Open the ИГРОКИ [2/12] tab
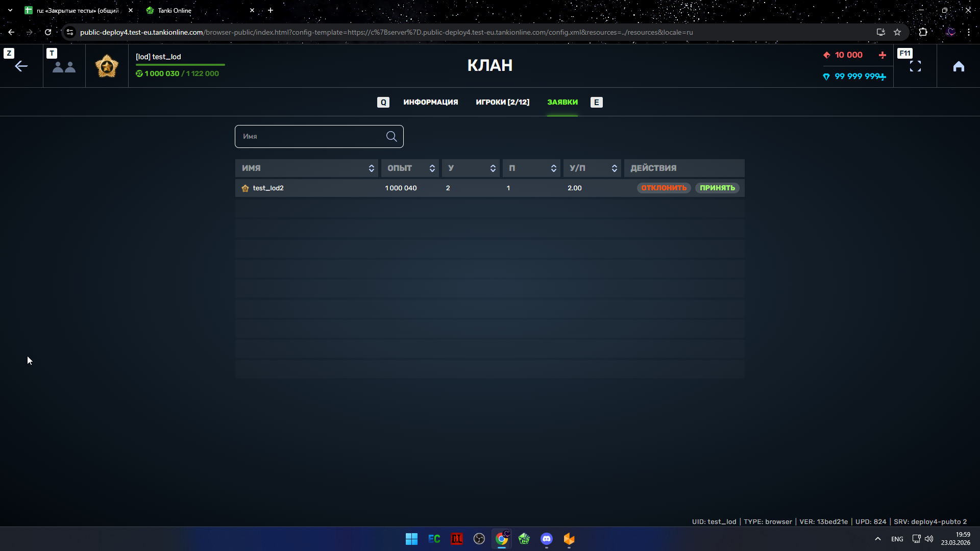This screenshot has width=980, height=551. (x=502, y=102)
